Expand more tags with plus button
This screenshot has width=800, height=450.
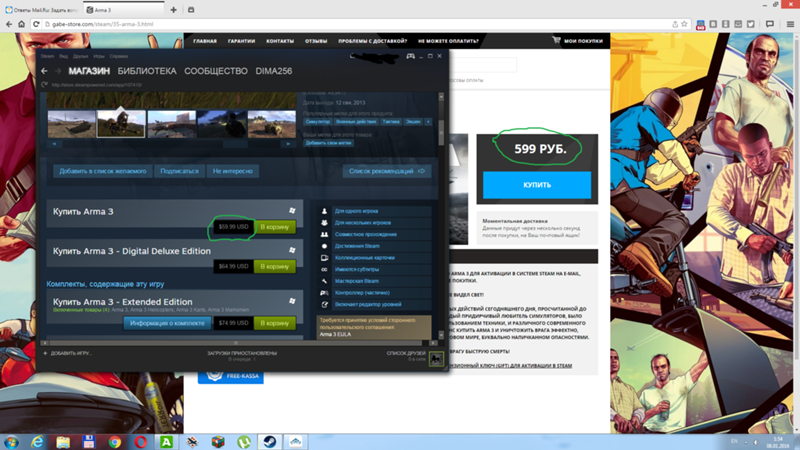coord(428,122)
